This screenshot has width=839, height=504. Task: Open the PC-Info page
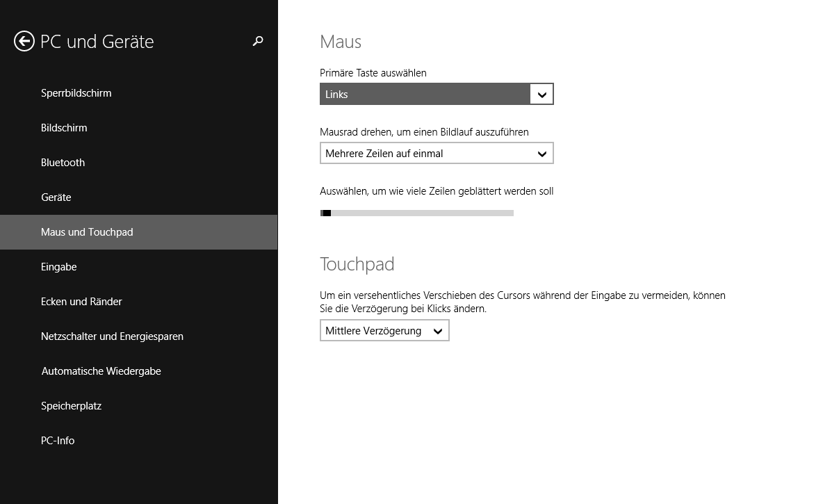(x=58, y=441)
